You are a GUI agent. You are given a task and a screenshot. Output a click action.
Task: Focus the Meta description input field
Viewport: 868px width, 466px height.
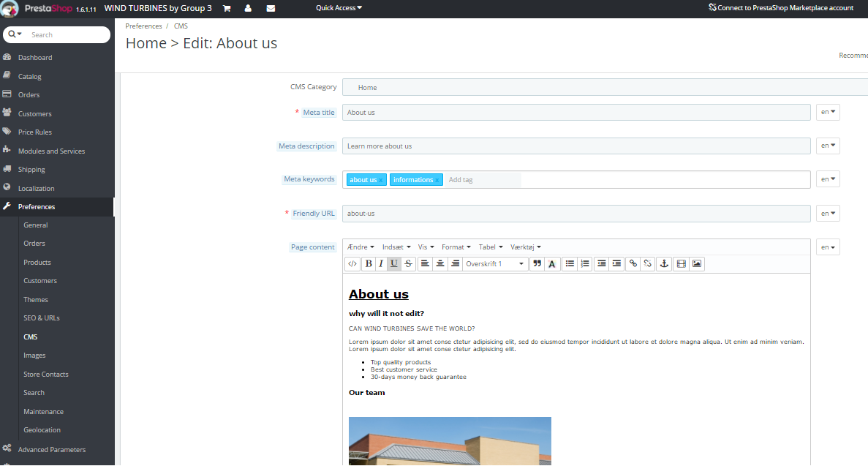pyautogui.click(x=576, y=146)
